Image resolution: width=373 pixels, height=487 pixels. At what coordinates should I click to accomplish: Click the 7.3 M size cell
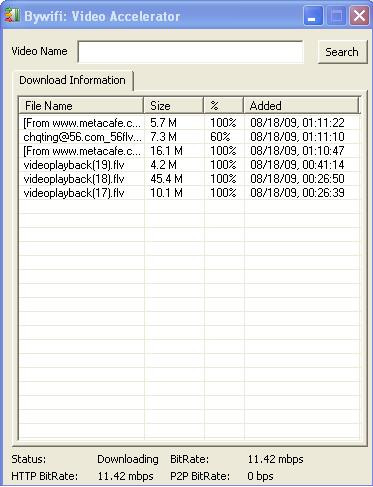click(x=163, y=137)
